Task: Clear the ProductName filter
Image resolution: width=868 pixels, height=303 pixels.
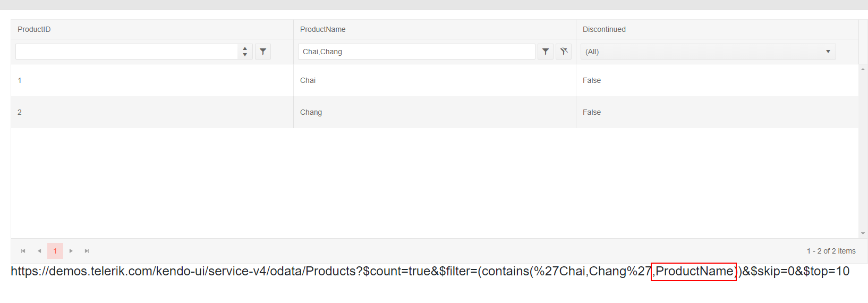Action: [x=564, y=52]
